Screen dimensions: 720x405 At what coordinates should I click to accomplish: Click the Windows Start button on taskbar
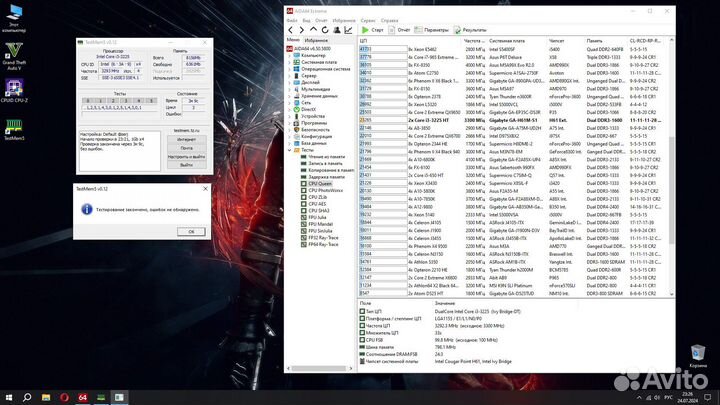[x=9, y=397]
